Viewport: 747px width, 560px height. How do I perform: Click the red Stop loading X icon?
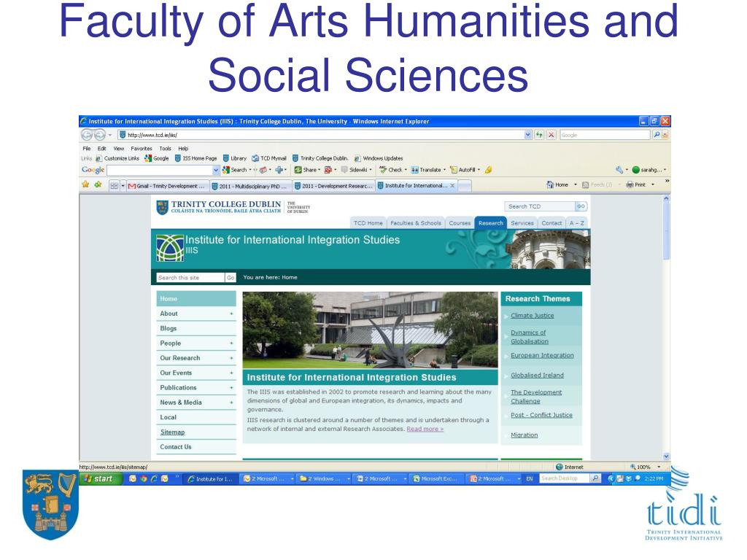551,135
